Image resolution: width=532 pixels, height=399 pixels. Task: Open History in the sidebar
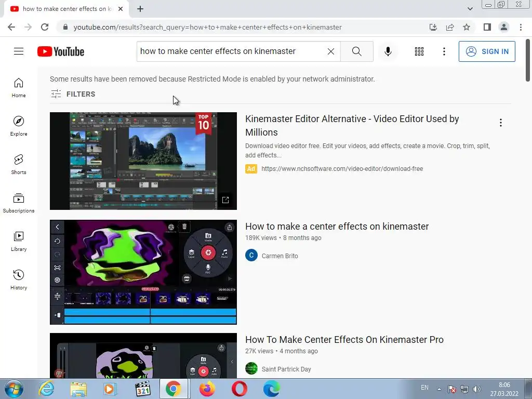[19, 280]
